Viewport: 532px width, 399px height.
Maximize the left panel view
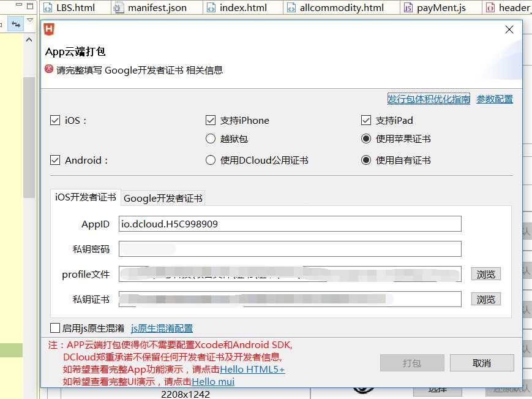30,6
